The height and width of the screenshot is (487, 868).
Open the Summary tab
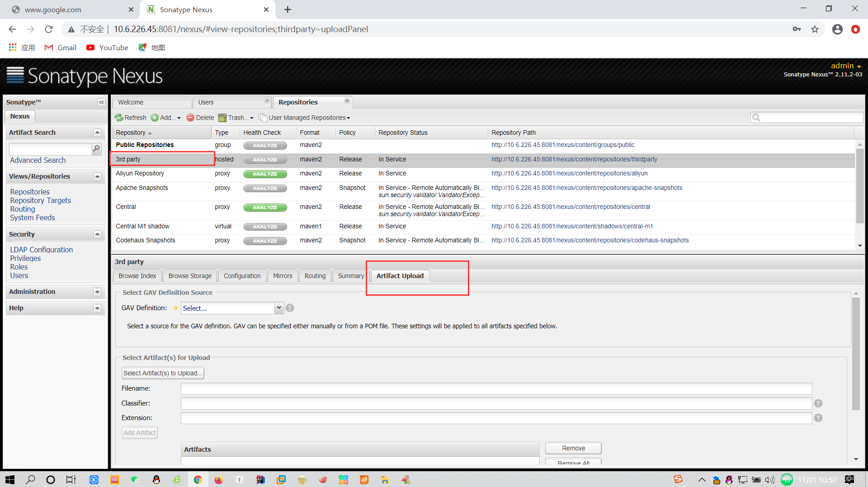tap(351, 276)
